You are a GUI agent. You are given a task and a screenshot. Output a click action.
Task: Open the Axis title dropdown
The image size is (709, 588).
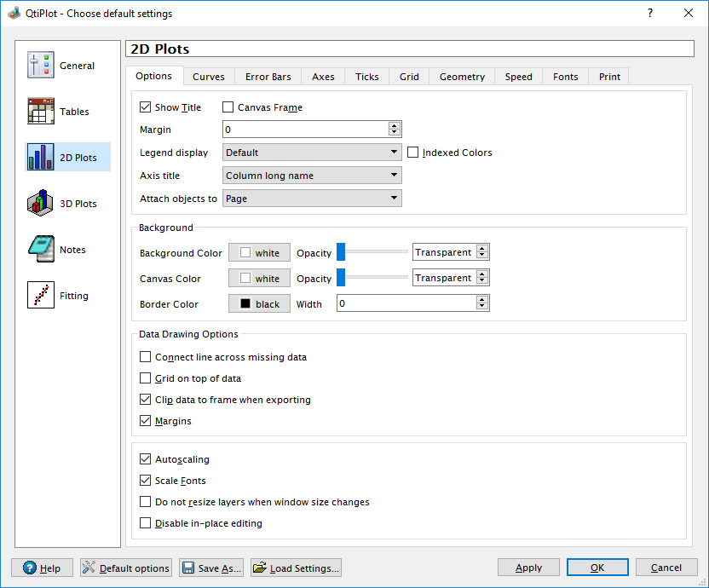click(312, 176)
